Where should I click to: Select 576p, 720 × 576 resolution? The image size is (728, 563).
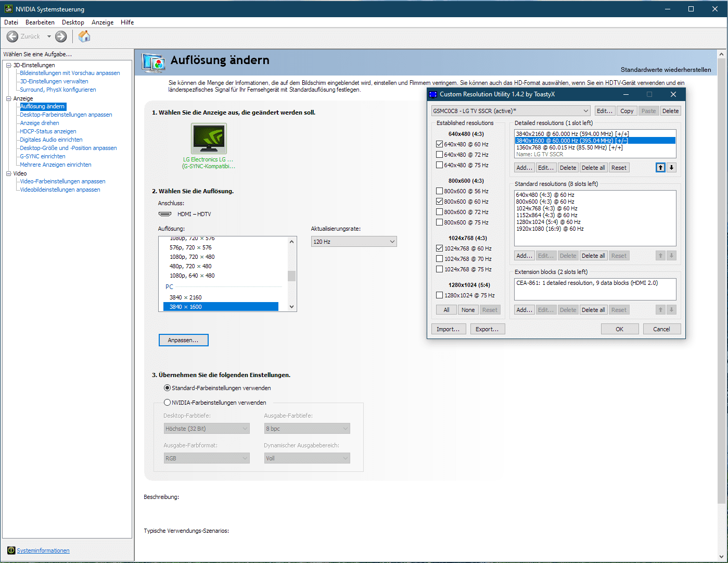coord(221,247)
